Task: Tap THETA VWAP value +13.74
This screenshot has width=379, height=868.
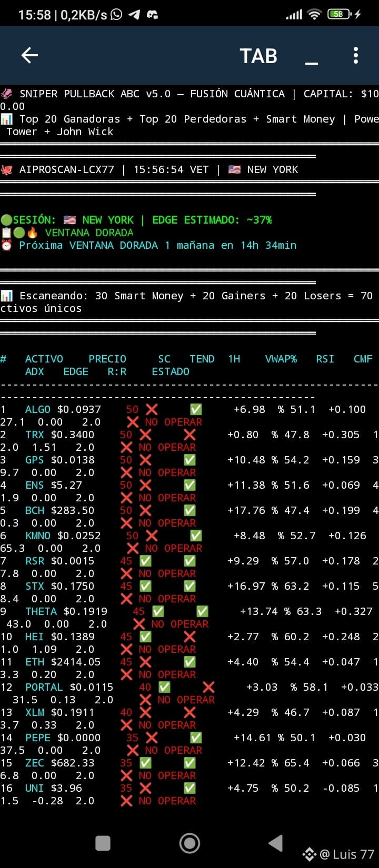Action: pyautogui.click(x=259, y=611)
